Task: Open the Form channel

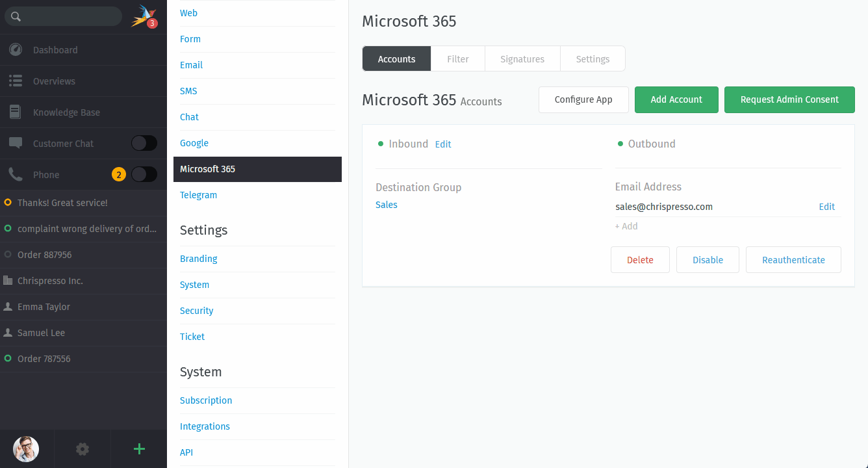Action: pos(190,39)
